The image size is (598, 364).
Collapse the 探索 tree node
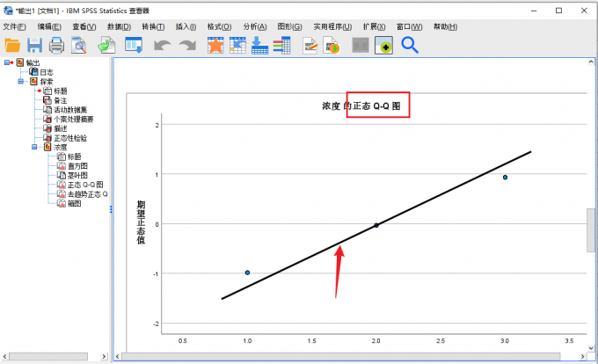click(x=20, y=81)
